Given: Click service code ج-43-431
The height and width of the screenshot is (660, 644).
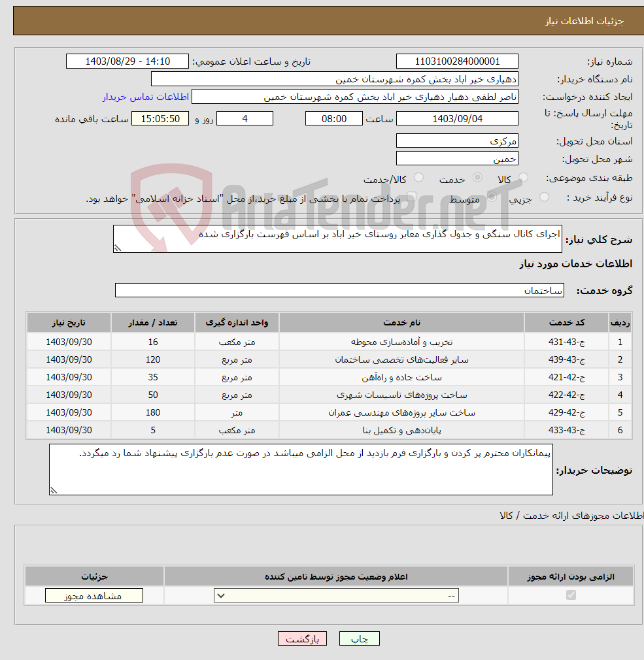Looking at the screenshot, I should [566, 342].
